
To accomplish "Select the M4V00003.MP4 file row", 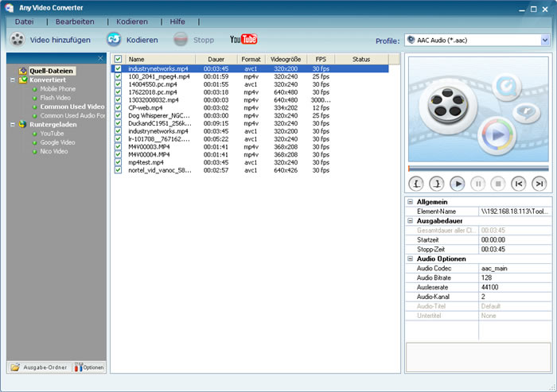I will 250,146.
